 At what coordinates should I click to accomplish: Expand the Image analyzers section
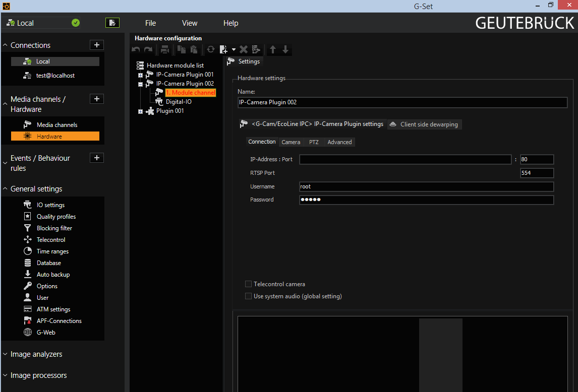coord(5,354)
